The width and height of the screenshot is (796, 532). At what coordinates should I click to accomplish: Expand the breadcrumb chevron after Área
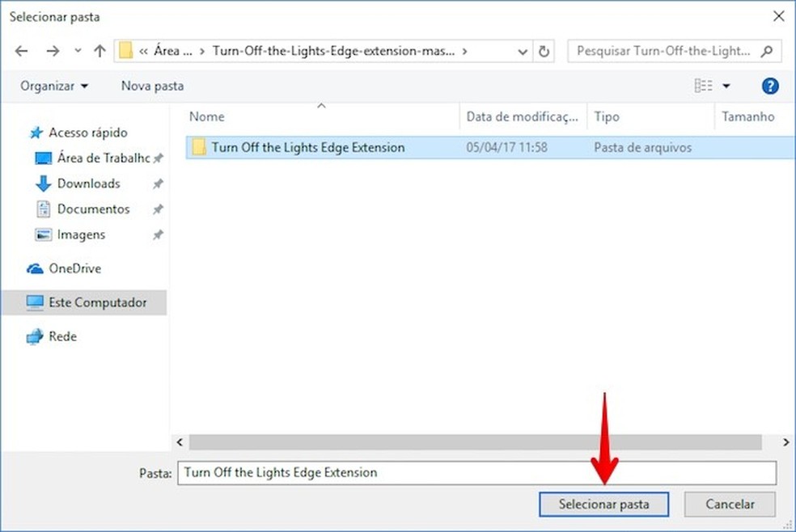point(202,51)
